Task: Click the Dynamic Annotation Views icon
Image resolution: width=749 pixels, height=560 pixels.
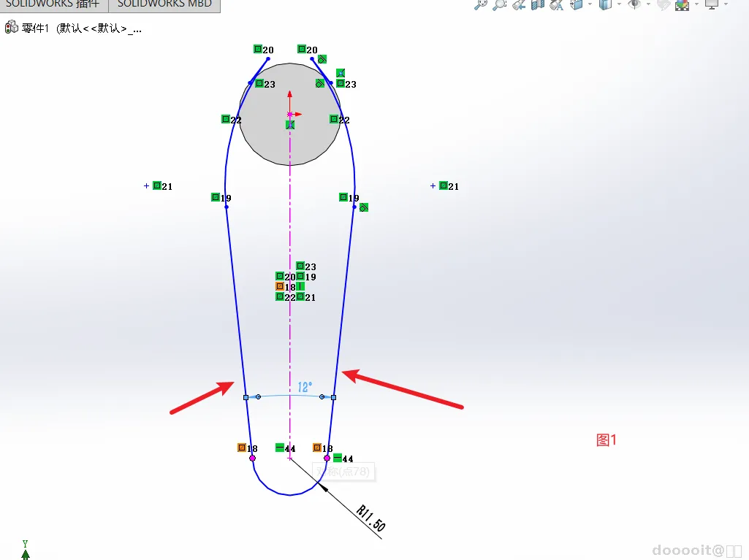Action: coord(557,4)
